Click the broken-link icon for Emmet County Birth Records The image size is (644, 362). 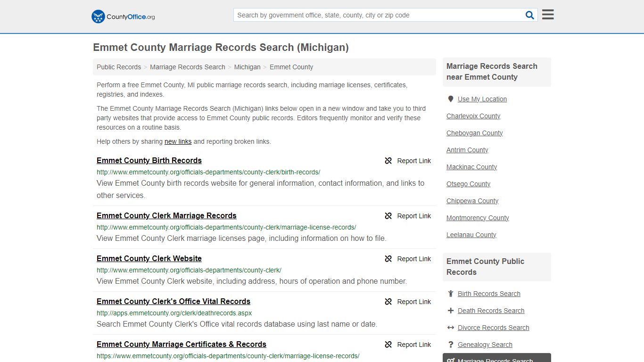click(388, 161)
